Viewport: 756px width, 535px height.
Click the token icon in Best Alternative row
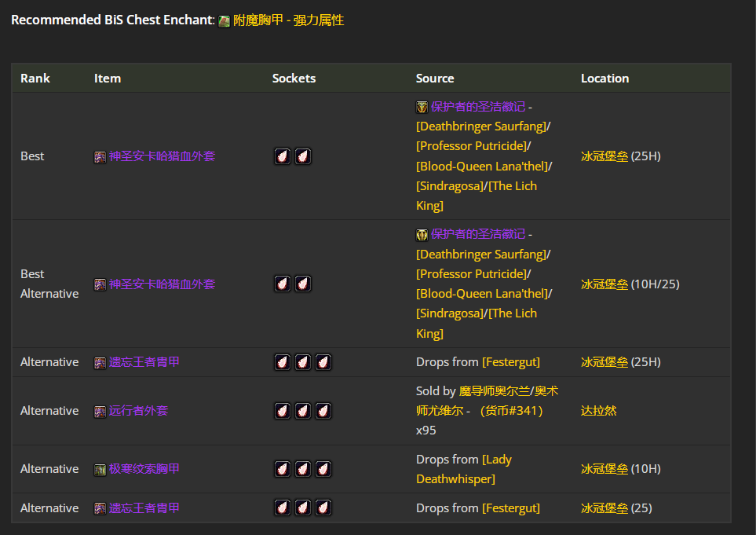(x=422, y=234)
